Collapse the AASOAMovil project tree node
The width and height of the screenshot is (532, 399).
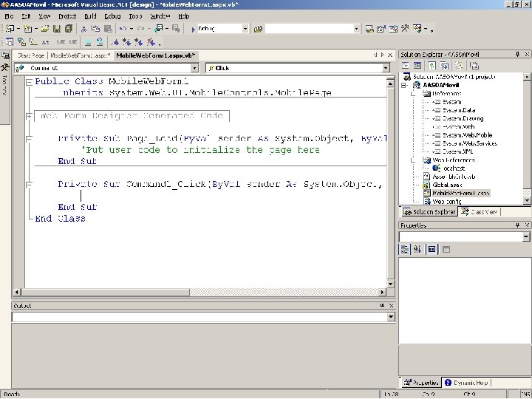click(x=403, y=85)
